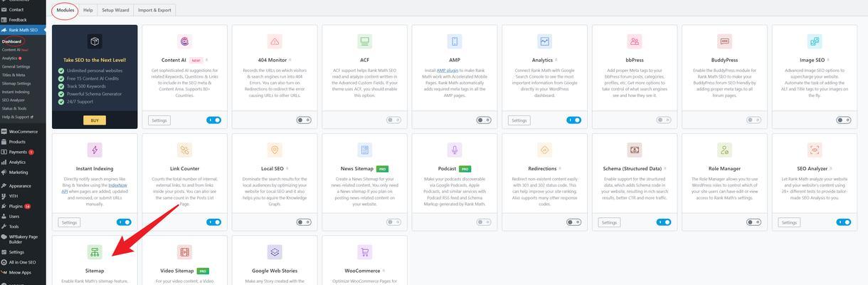Image resolution: width=868 pixels, height=285 pixels.
Task: Enable the AMP module toggle
Action: point(484,120)
